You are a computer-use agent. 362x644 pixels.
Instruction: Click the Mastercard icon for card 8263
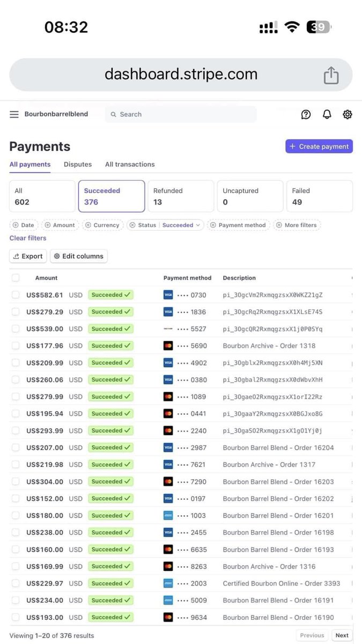[168, 566]
